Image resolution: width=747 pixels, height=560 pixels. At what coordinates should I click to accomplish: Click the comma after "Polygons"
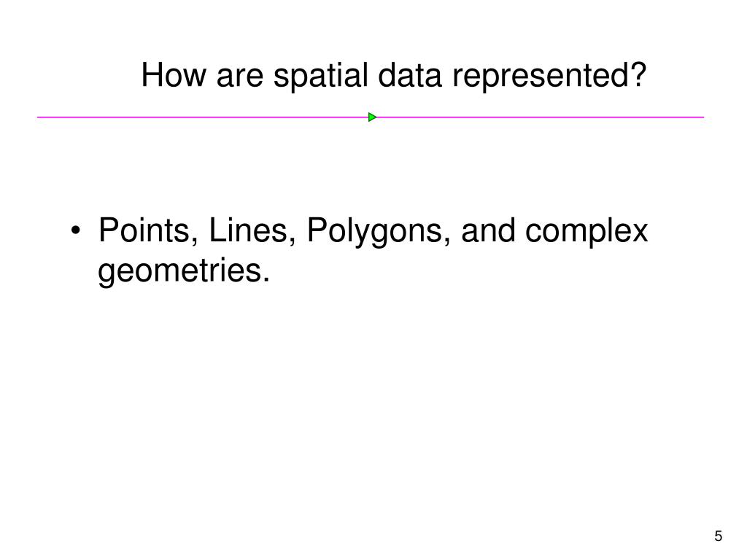(x=446, y=242)
